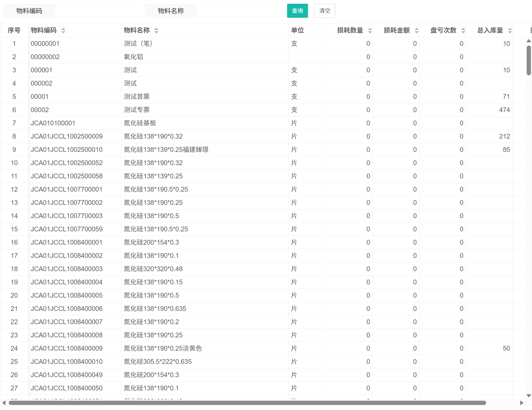Sort by 盘亏次数 column sort icon

463,30
